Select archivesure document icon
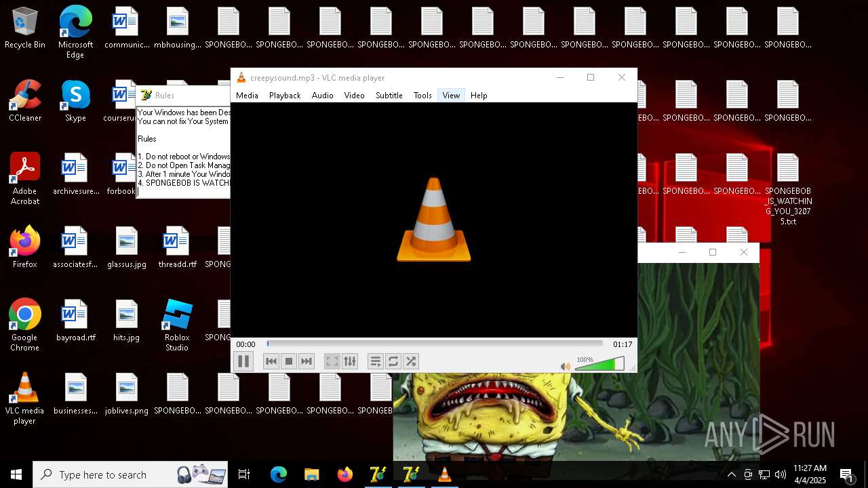This screenshot has width=868, height=488. pos(76,175)
